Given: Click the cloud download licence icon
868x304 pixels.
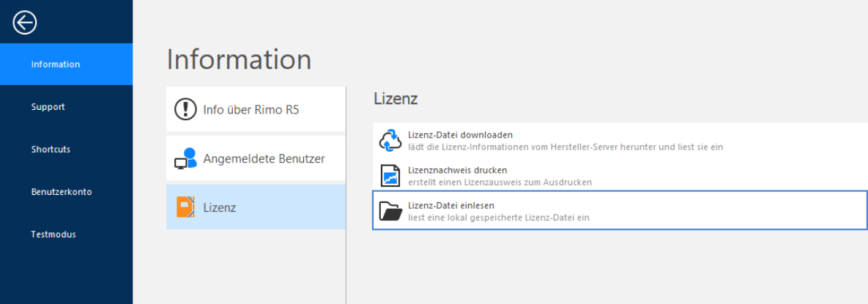Looking at the screenshot, I should click(390, 140).
